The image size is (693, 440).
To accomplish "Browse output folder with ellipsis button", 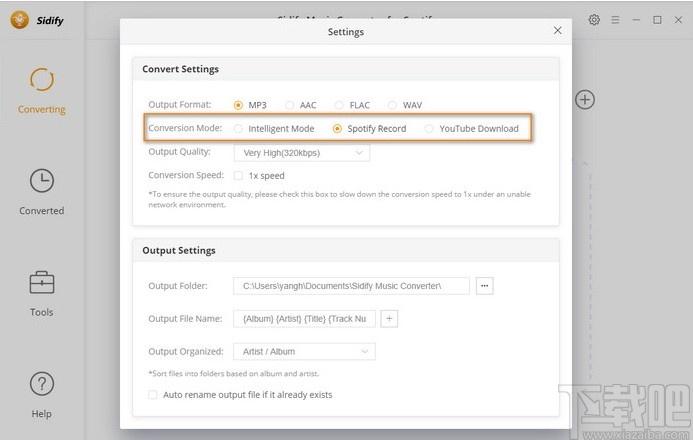I will [x=485, y=286].
